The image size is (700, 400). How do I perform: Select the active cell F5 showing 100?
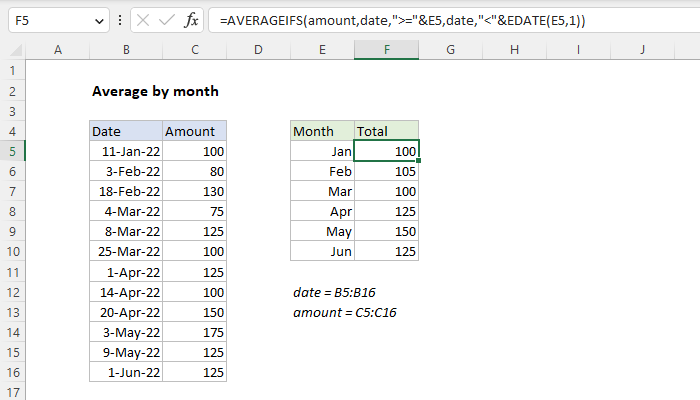point(387,151)
